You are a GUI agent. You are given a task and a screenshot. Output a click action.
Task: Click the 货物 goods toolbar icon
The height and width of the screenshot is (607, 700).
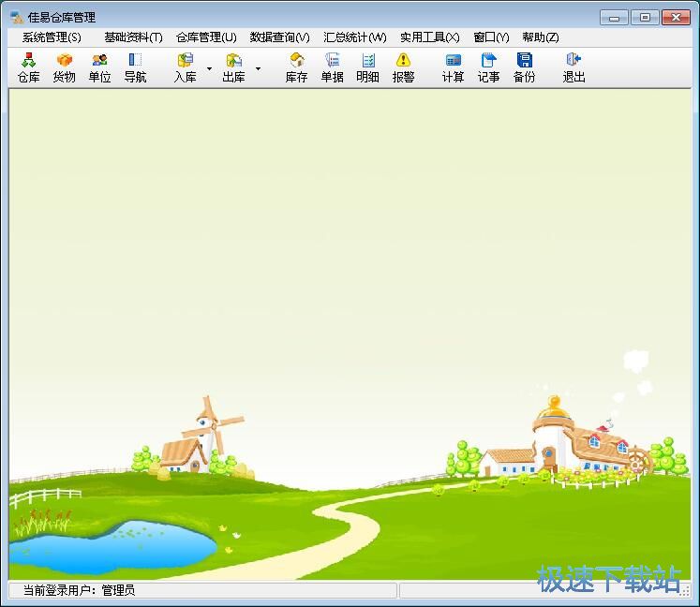point(64,67)
